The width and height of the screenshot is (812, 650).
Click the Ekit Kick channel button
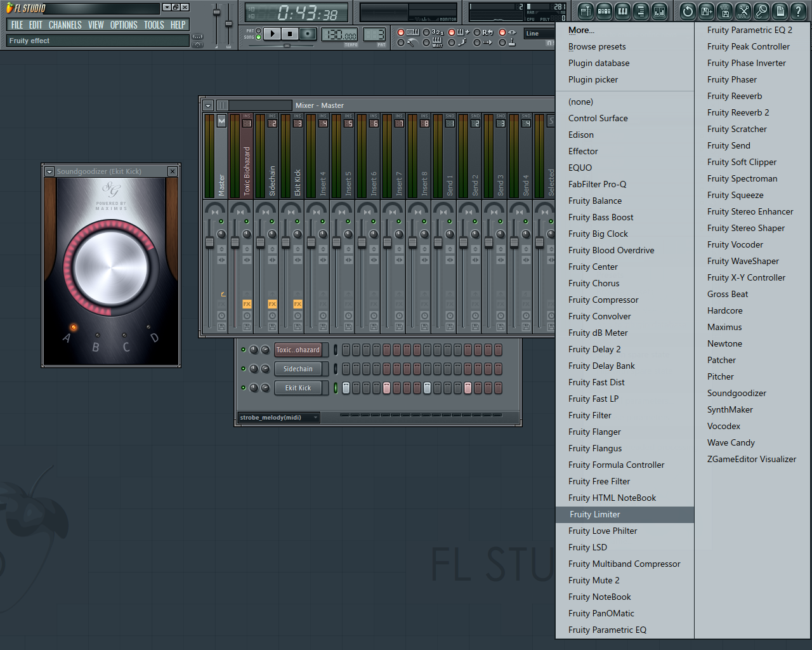coord(298,388)
